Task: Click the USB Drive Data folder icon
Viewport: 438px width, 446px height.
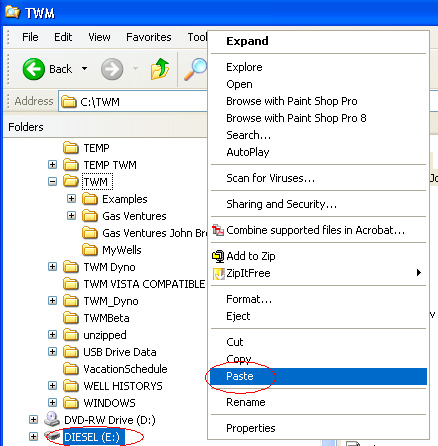Action: (71, 352)
